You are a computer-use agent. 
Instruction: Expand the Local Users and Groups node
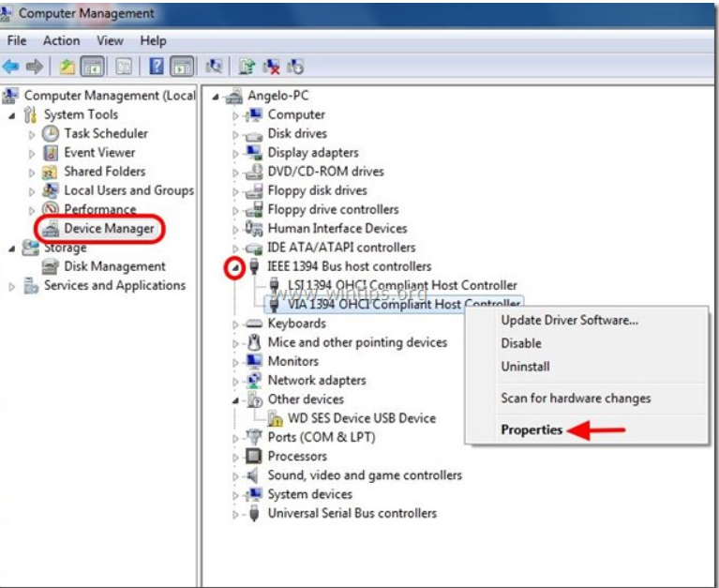tap(32, 191)
